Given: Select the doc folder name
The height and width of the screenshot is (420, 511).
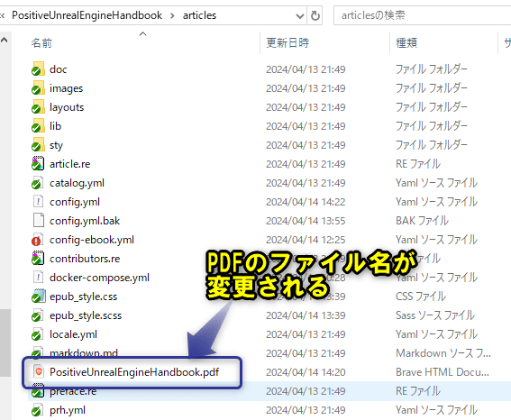Looking at the screenshot, I should (x=58, y=69).
